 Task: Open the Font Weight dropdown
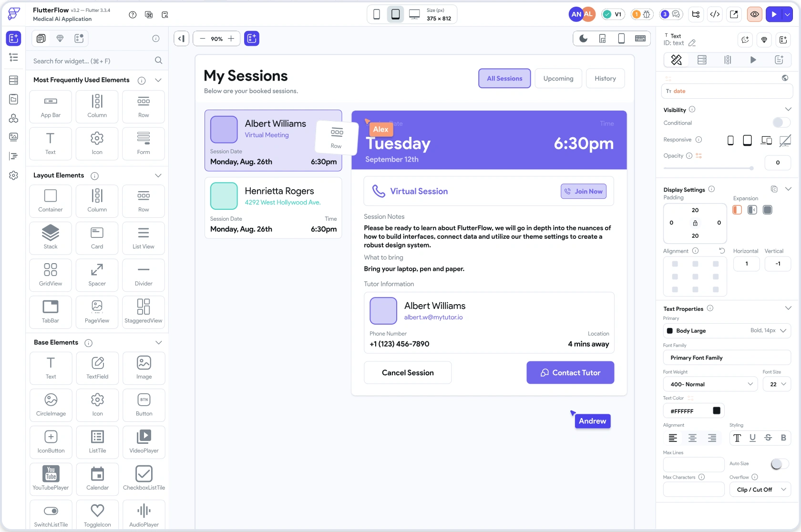710,384
